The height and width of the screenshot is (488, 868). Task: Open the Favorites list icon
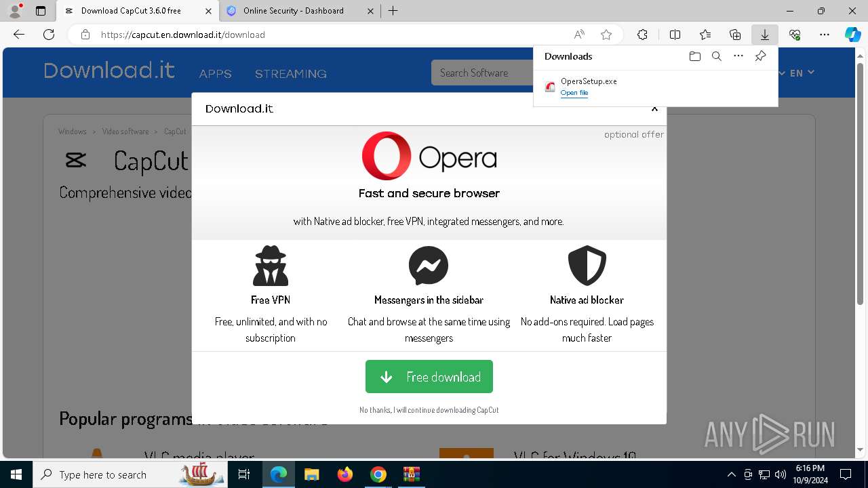705,35
